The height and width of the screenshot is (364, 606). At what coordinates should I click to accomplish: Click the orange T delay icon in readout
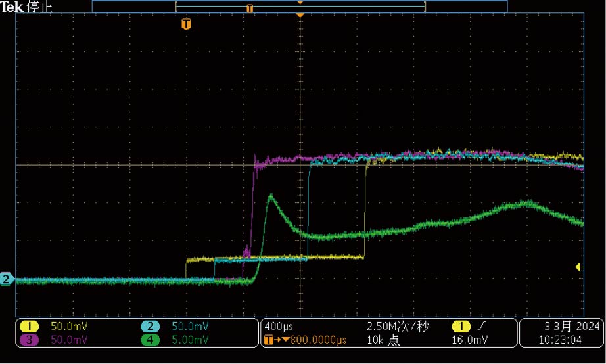click(268, 340)
